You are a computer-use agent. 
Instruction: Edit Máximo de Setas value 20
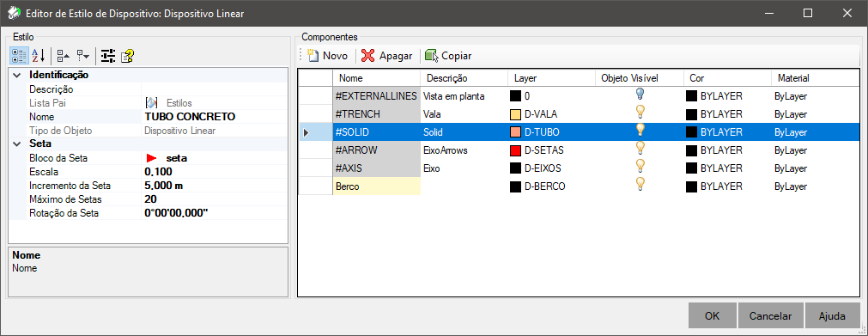215,199
